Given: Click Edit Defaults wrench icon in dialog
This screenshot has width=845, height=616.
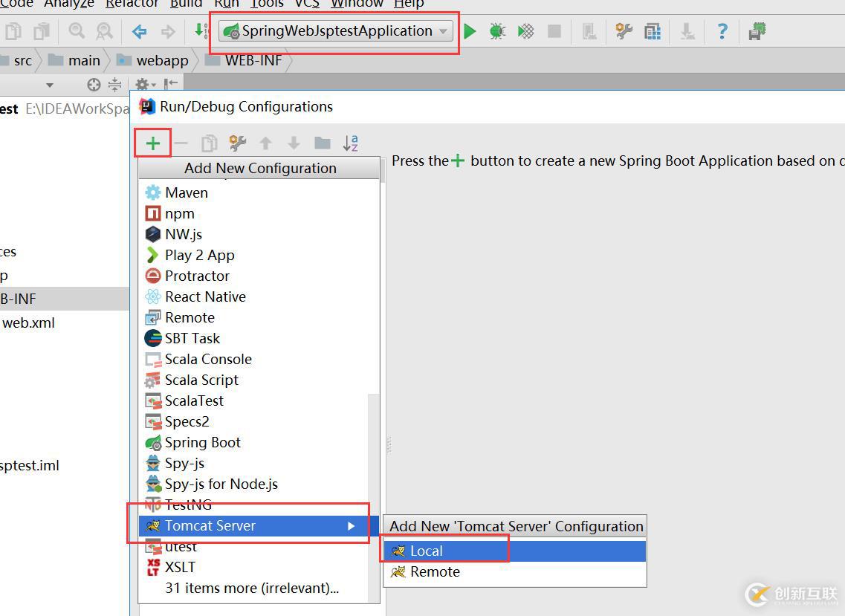Looking at the screenshot, I should click(237, 143).
